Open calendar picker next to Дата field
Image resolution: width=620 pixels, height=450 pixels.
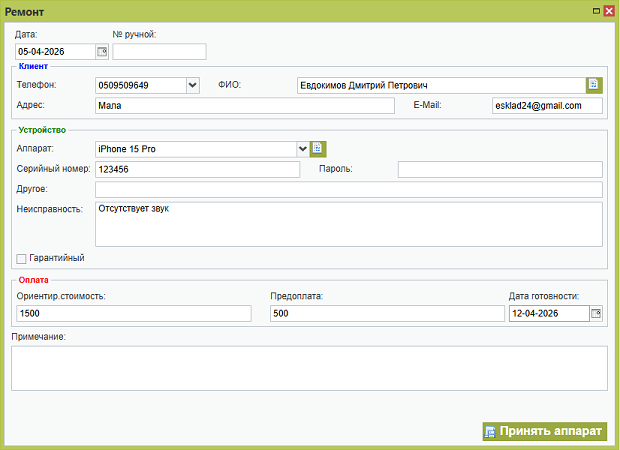pyautogui.click(x=102, y=52)
